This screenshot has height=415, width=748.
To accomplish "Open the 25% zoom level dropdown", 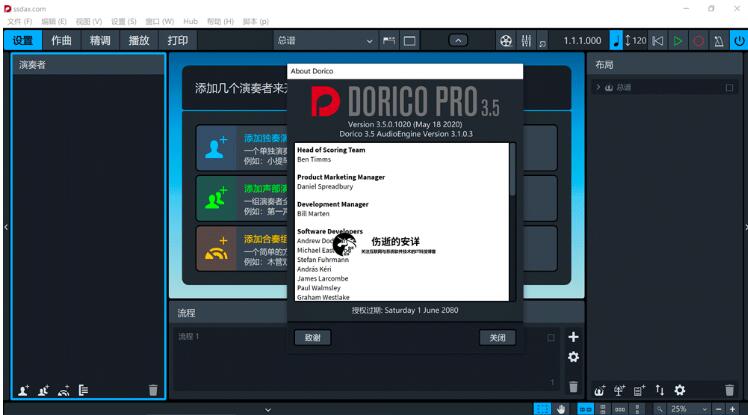I will 688,409.
